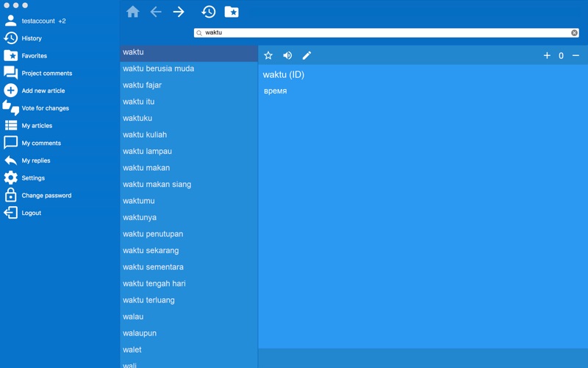Click the vote count value 0
The width and height of the screenshot is (588, 368).
[561, 56]
